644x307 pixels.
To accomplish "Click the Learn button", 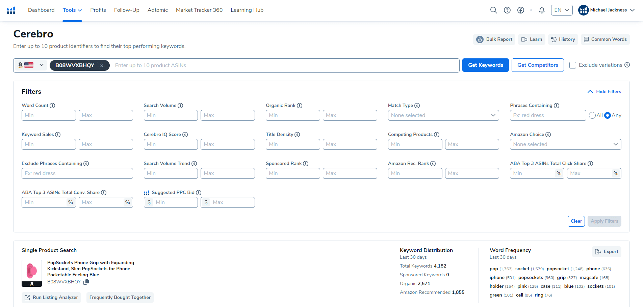I will 532,39.
